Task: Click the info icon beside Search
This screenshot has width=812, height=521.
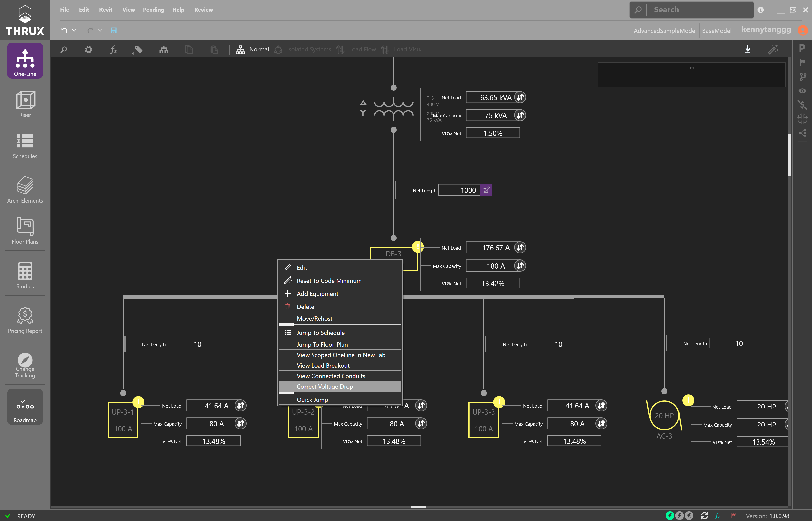Action: 761,10
